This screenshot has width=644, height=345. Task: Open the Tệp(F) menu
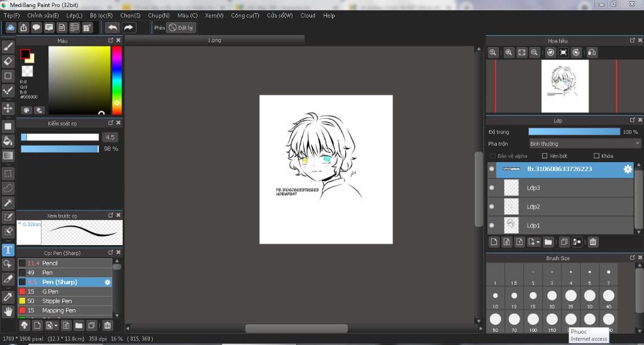[x=11, y=15]
